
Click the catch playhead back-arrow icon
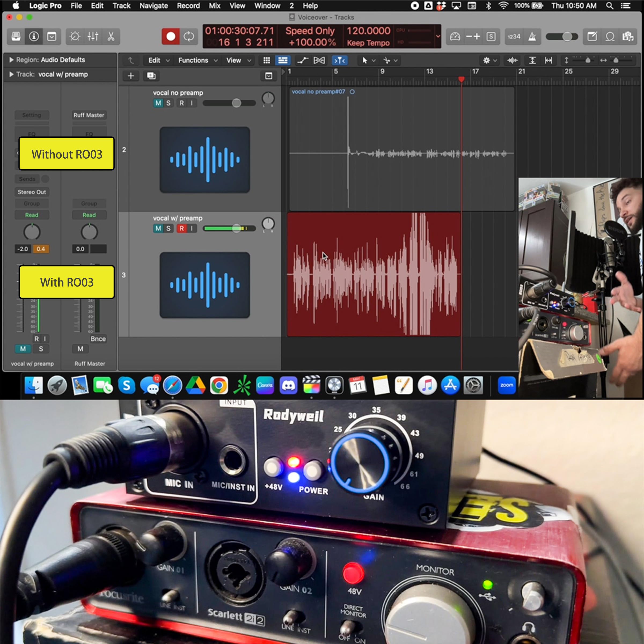click(131, 60)
